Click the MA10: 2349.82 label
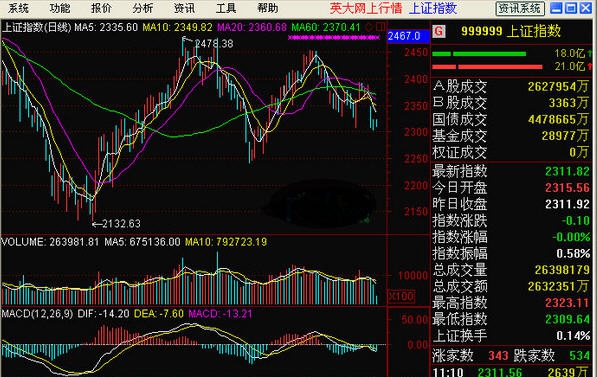The image size is (597, 377). [x=177, y=27]
